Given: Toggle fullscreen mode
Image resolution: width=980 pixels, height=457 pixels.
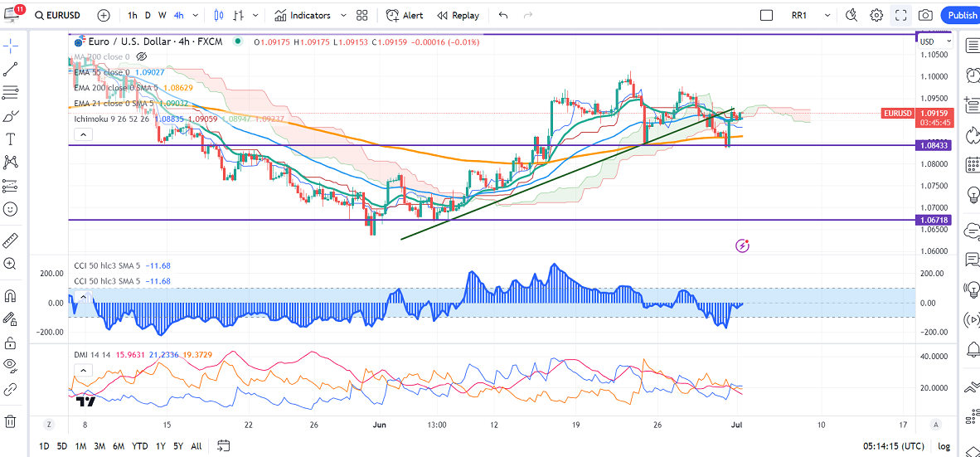Looking at the screenshot, I should click(x=900, y=15).
